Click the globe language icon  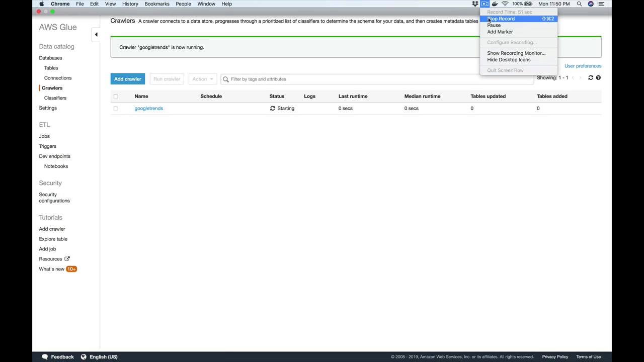[84, 357]
